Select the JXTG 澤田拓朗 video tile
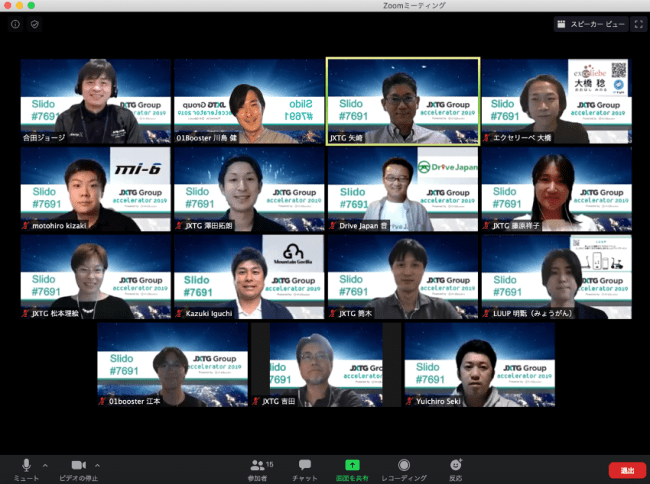This screenshot has width=650, height=484. pos(249,189)
